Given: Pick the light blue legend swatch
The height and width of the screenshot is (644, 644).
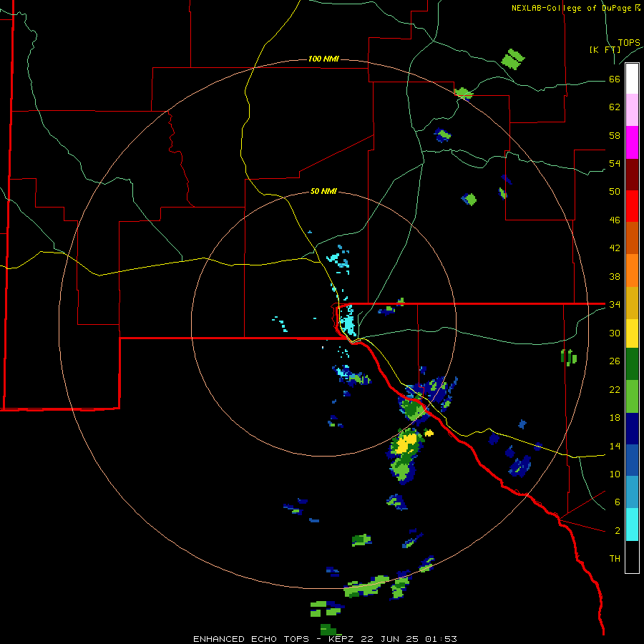Looking at the screenshot, I should click(x=632, y=492).
